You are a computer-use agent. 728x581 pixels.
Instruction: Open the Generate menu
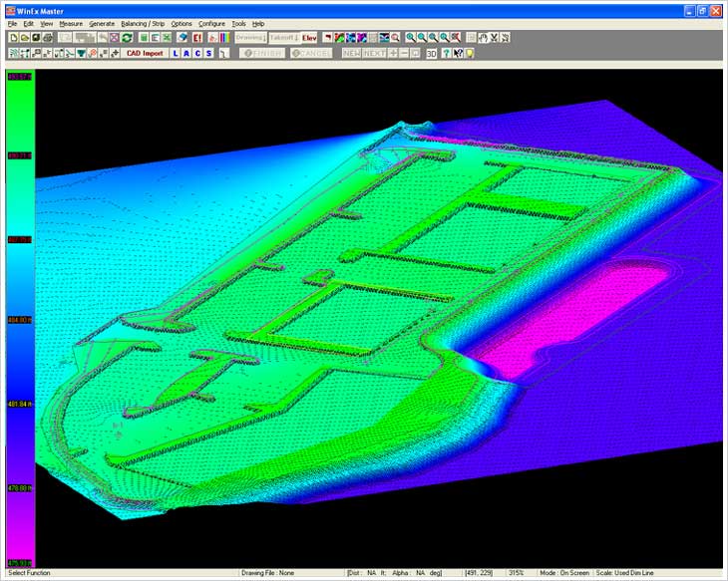point(102,24)
